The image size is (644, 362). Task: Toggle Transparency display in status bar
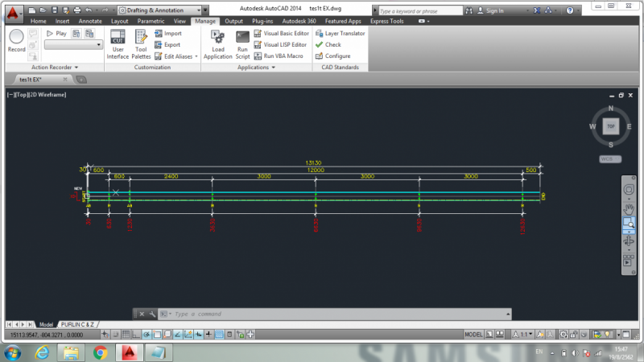tap(219, 335)
